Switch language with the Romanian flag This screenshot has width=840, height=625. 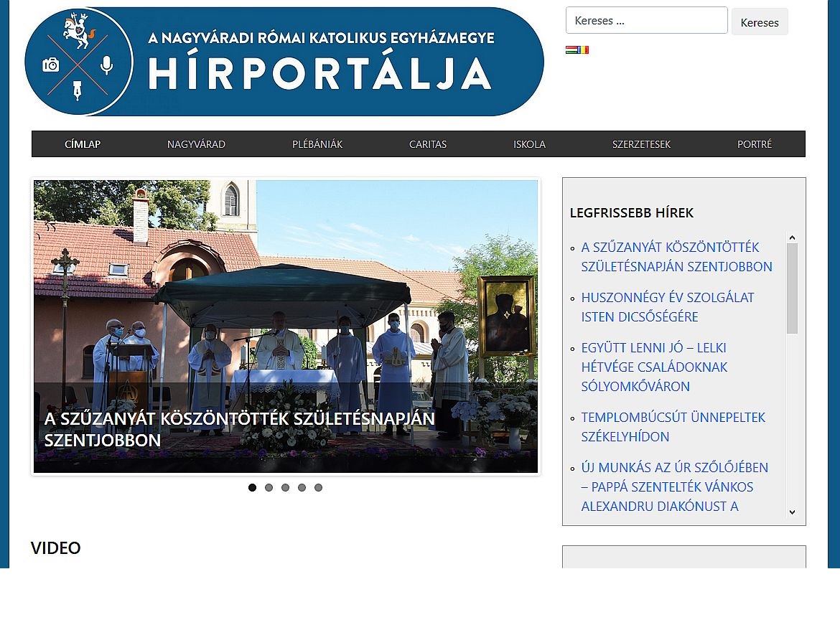pyautogui.click(x=584, y=50)
